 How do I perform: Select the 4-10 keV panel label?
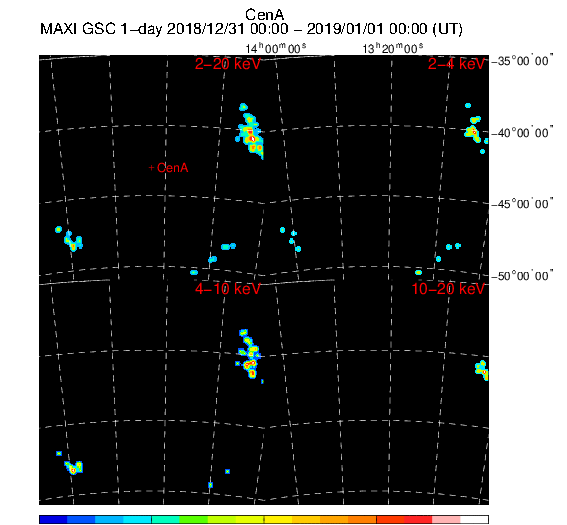[227, 289]
